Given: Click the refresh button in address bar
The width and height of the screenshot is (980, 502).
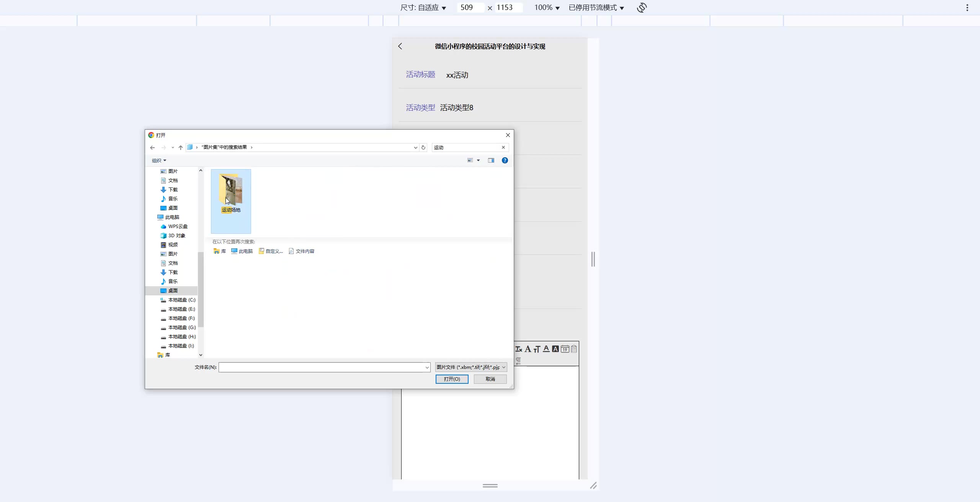Looking at the screenshot, I should (423, 147).
